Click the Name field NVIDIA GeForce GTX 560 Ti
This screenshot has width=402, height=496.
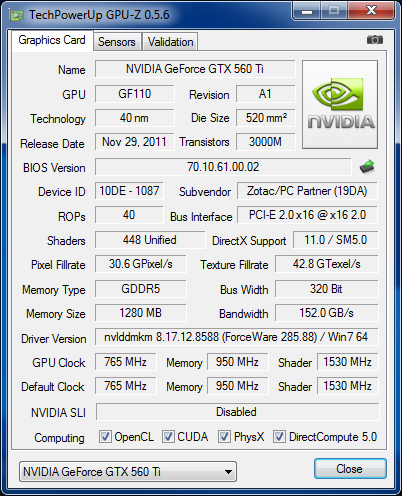coord(195,69)
